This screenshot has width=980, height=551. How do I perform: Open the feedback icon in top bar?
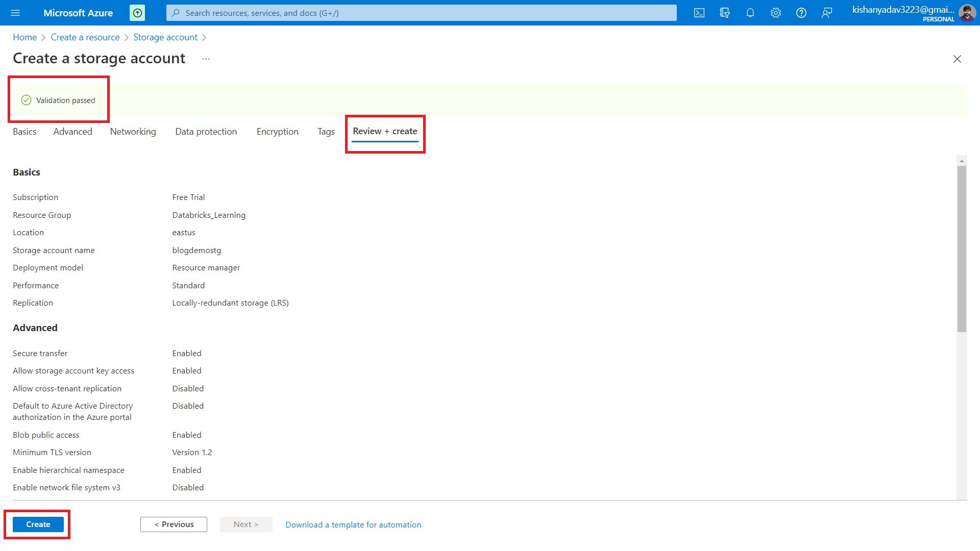[827, 13]
